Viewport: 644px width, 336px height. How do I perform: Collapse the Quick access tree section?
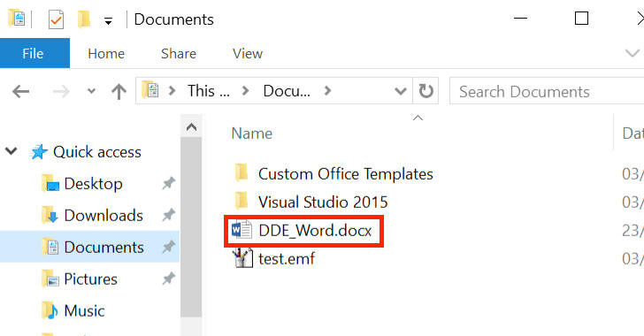point(11,151)
